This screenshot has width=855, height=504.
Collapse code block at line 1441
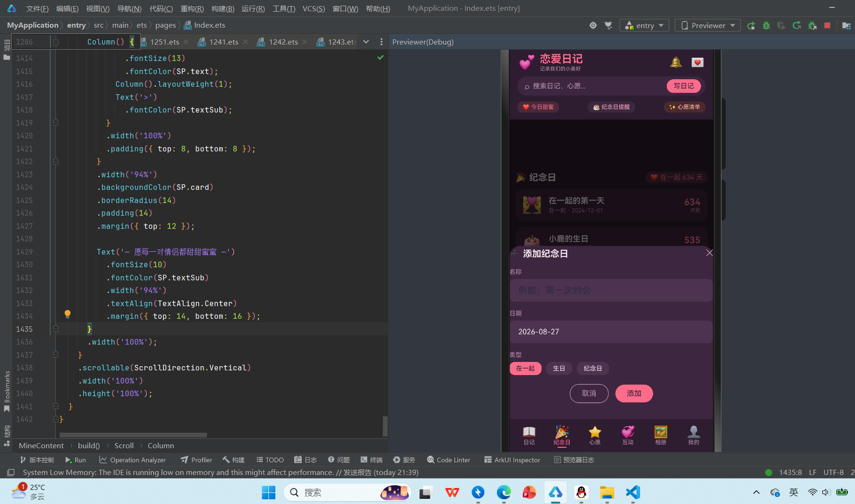click(55, 406)
